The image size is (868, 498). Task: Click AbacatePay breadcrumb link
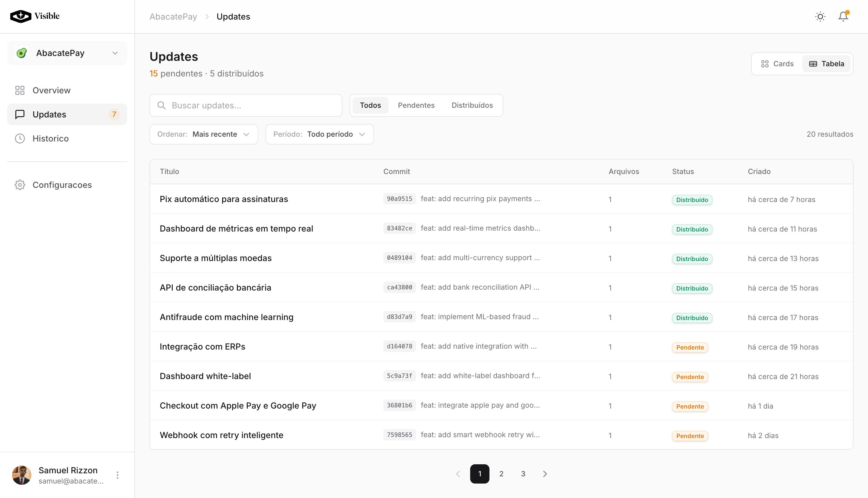(173, 17)
